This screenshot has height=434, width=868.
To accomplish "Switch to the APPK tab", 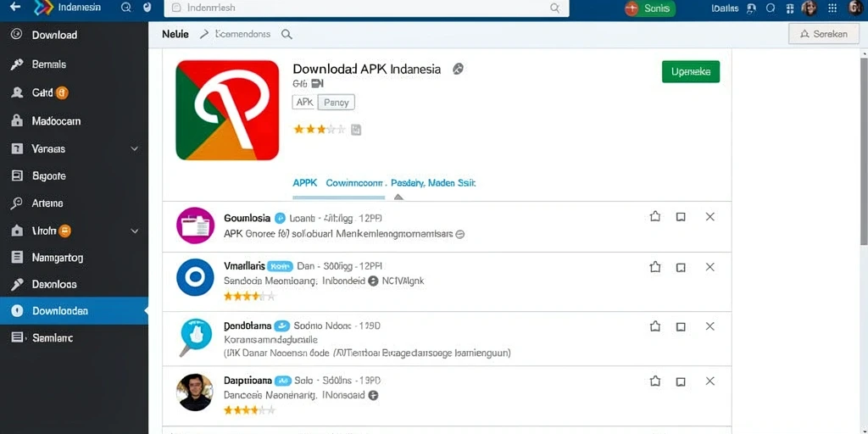I will coord(304,183).
